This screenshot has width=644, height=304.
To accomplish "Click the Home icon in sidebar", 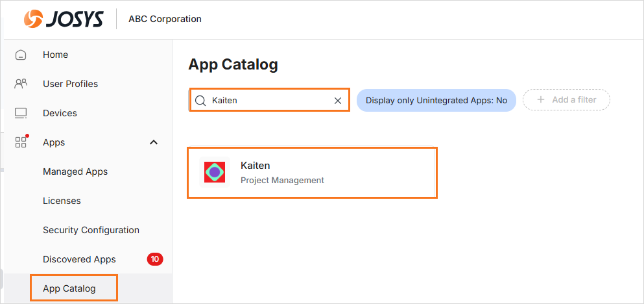I will click(x=21, y=55).
